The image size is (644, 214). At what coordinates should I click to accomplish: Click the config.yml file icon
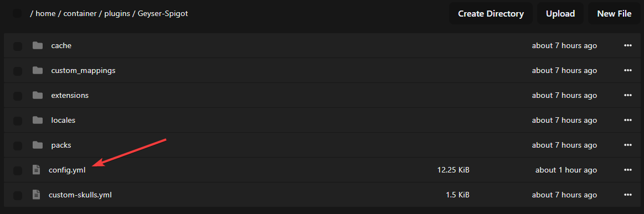(x=37, y=170)
